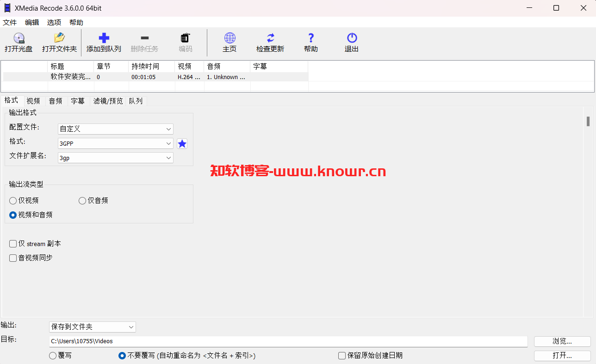
Task: Open the 文件扩展名 dropdown showing 3gp
Action: click(x=116, y=158)
